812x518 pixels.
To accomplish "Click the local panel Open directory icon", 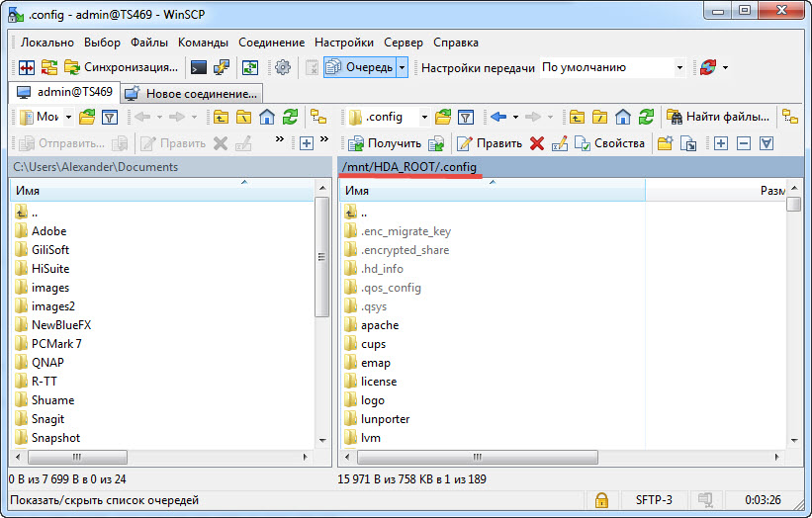I will point(87,117).
